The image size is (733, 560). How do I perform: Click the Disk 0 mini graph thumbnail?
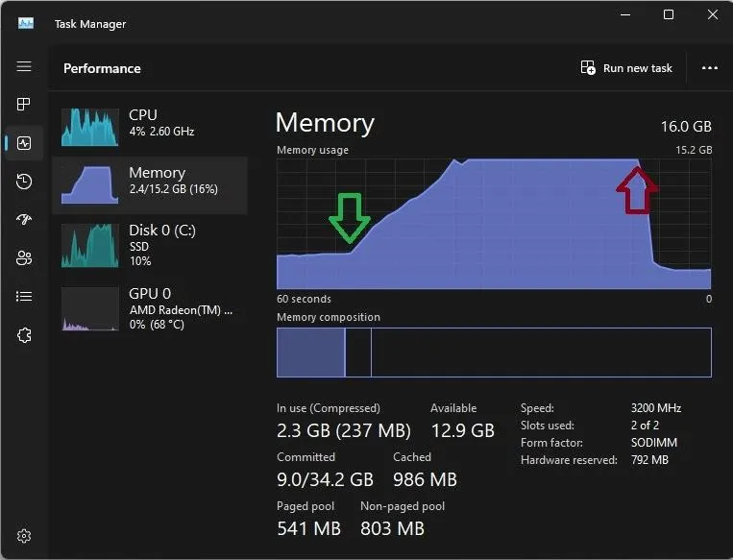click(x=89, y=245)
